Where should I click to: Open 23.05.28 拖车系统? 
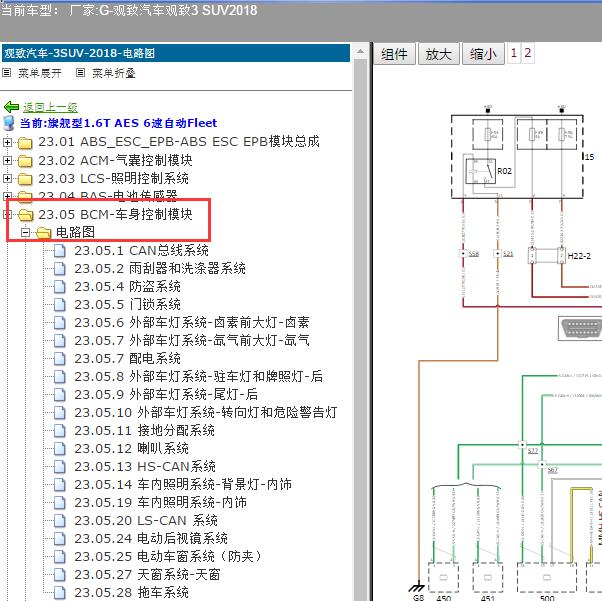(131, 593)
